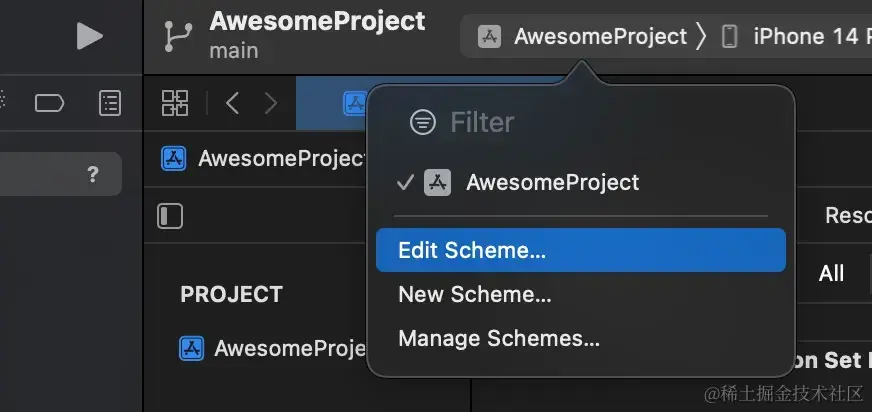Click the filter icon in the scheme popup
This screenshot has height=412, width=872.
(423, 123)
